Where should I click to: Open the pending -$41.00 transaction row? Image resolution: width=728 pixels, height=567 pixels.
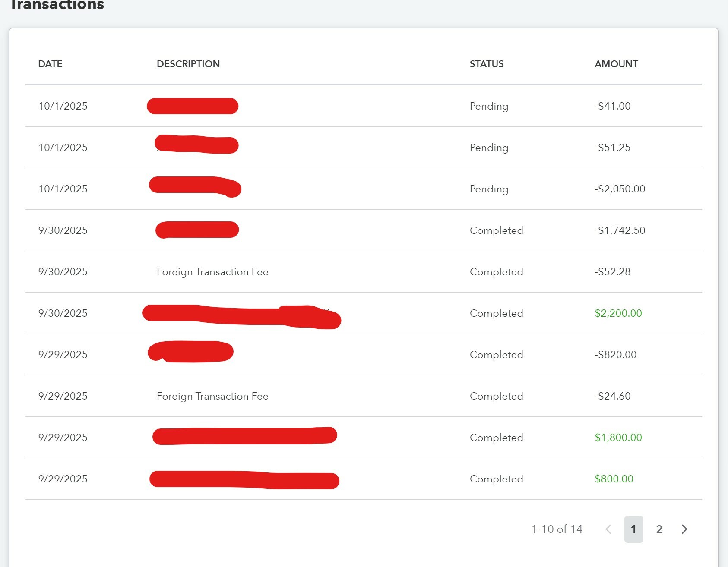pyautogui.click(x=364, y=106)
